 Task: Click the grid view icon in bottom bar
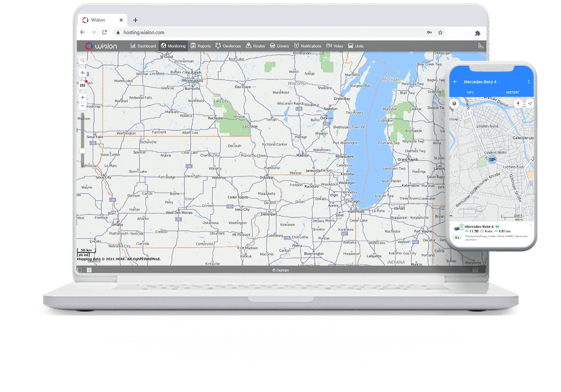point(89,270)
